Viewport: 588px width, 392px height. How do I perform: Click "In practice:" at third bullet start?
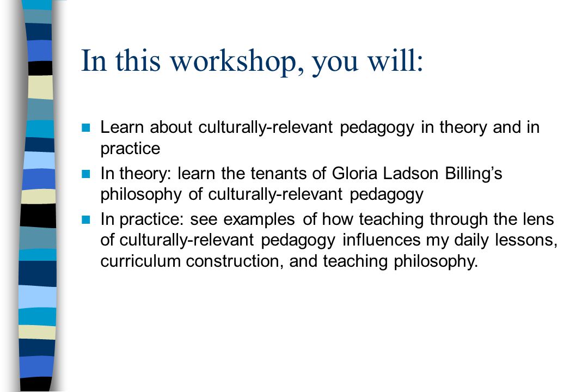[142, 219]
